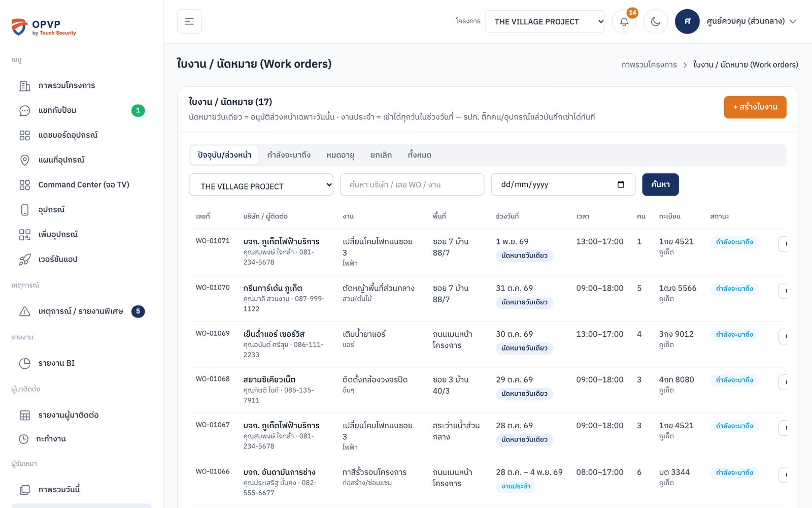Screen dimensions: 812x508
Task: Click the นัดหมายวันเดียว tag in the WO-01069 row
Action: (x=524, y=348)
